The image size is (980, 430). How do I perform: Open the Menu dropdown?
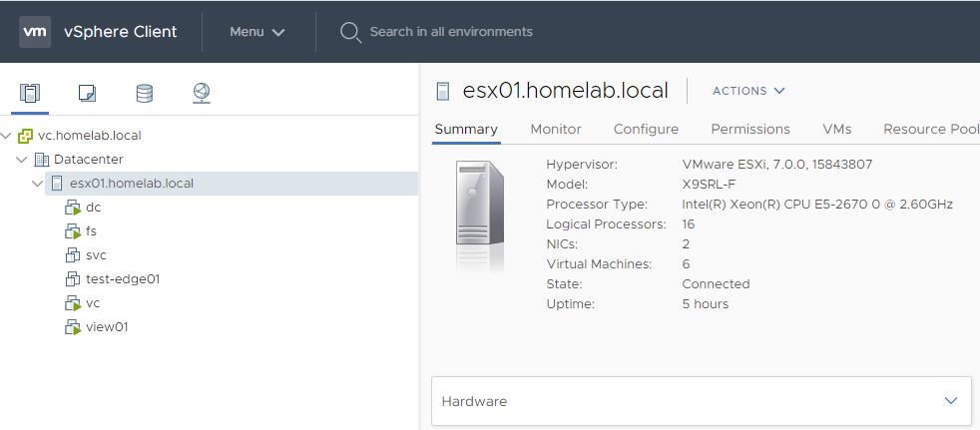(256, 32)
